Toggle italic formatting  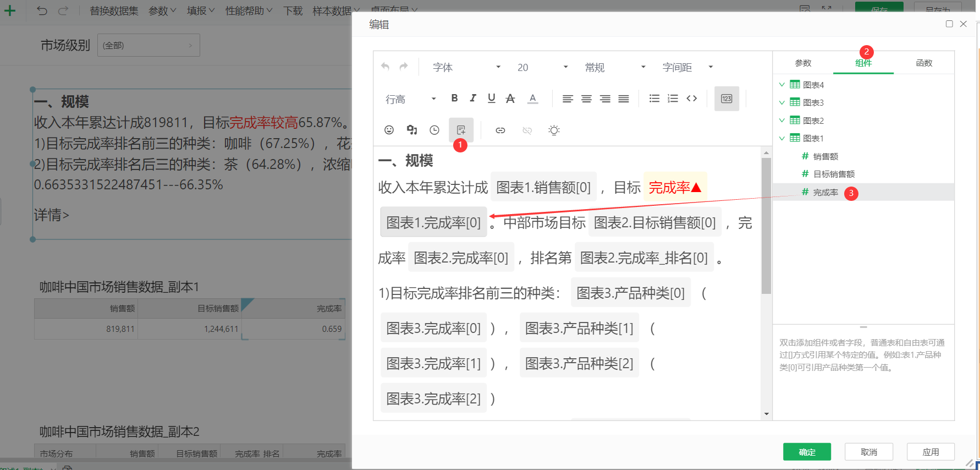tap(473, 98)
